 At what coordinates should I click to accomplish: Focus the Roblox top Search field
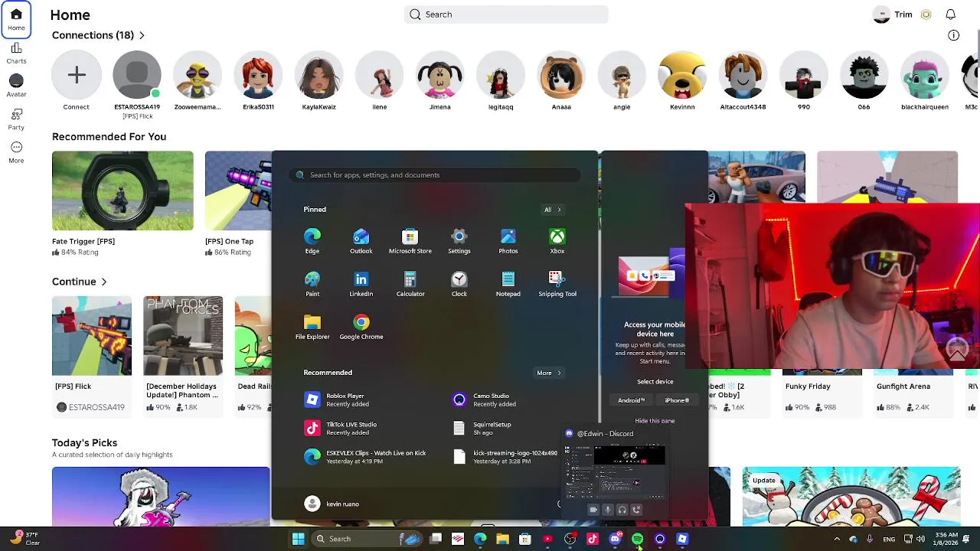[506, 15]
